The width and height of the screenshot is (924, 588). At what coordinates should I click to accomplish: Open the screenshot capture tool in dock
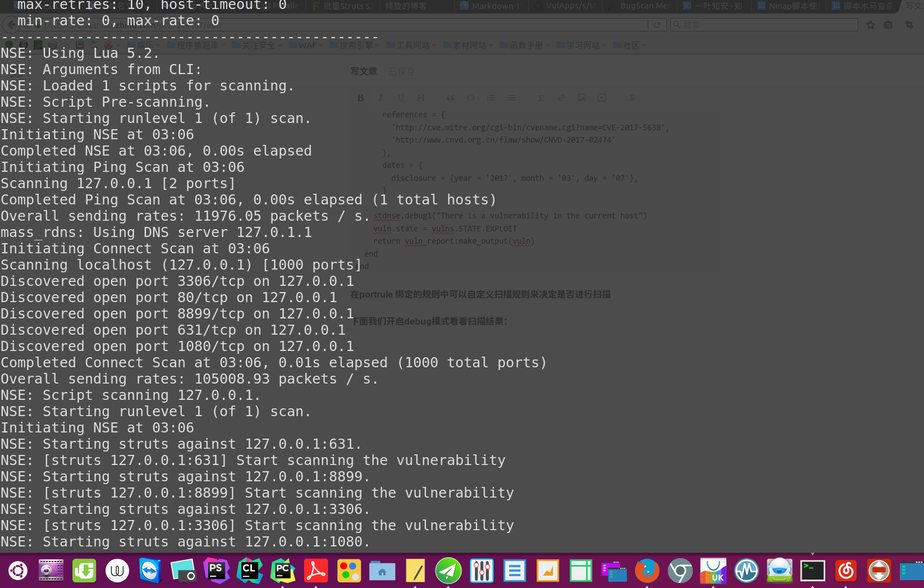point(183,571)
